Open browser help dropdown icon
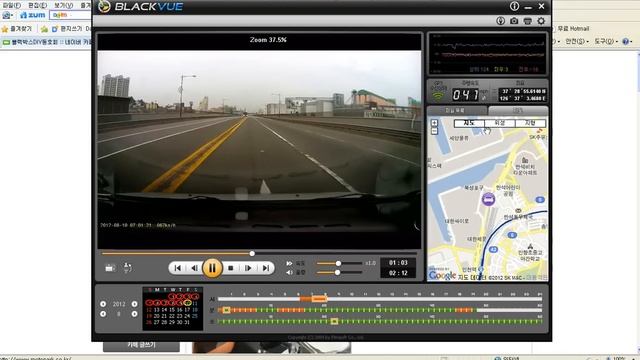640x360 pixels. (627, 41)
